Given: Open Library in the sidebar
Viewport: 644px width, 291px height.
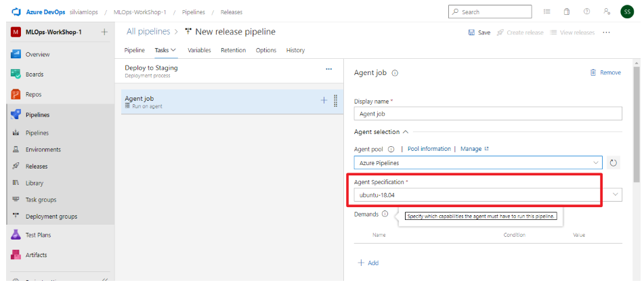Looking at the screenshot, I should click(34, 183).
